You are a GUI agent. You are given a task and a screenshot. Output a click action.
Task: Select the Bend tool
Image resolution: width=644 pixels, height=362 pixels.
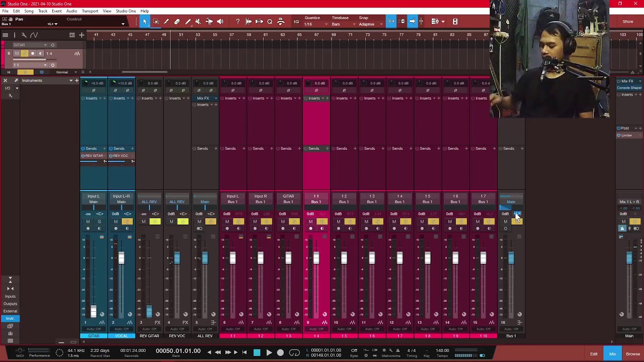209,22
